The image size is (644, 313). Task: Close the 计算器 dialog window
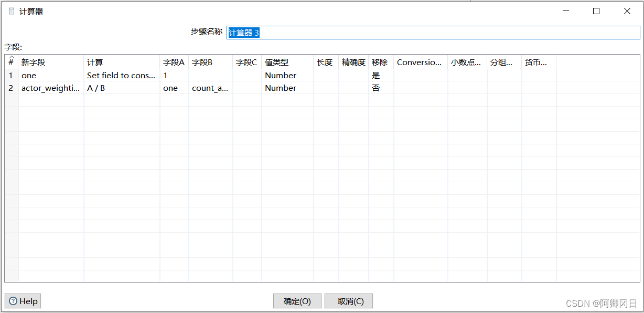click(x=627, y=11)
